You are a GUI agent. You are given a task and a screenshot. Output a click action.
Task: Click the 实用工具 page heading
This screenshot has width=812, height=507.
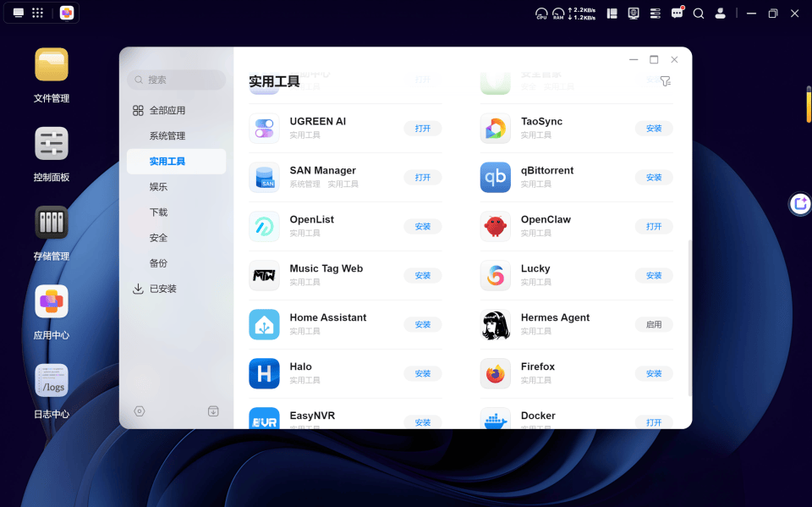tap(274, 81)
